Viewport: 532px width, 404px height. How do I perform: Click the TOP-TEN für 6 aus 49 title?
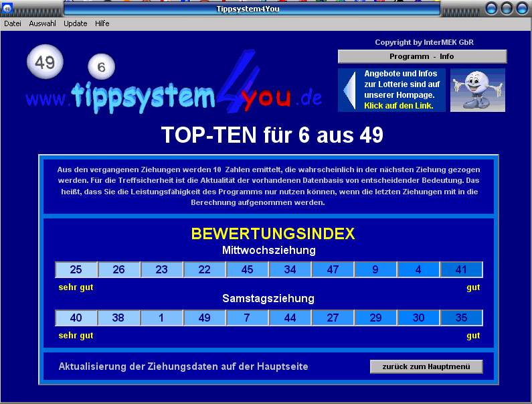point(272,135)
